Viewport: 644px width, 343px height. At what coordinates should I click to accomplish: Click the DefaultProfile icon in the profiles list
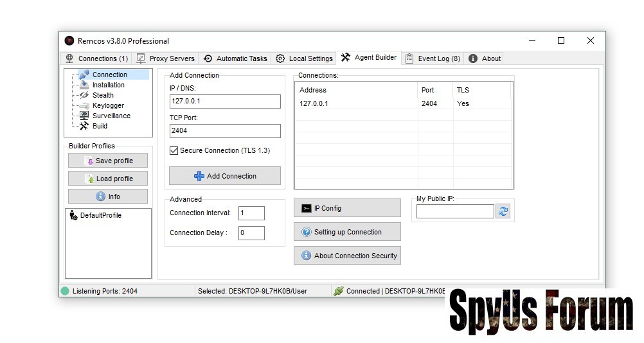[x=73, y=215]
